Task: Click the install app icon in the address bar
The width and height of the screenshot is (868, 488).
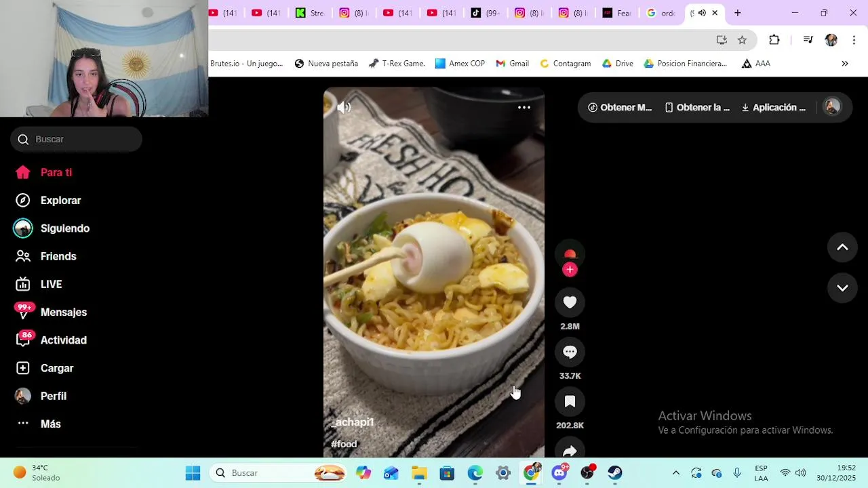Action: [722, 40]
